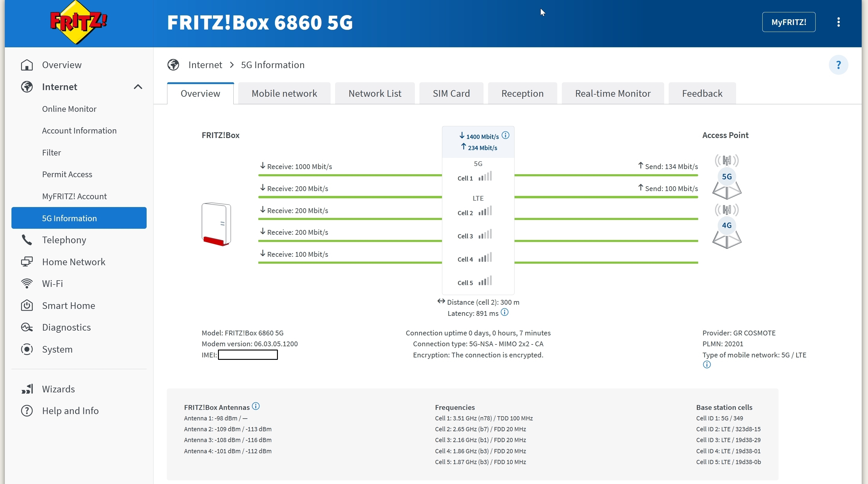Click the redacted IMEI field
The image size is (868, 484).
tap(248, 355)
